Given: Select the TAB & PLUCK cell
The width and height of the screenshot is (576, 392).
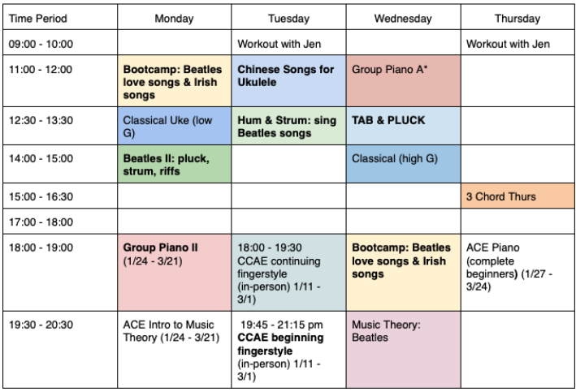Looking at the screenshot, I should pyautogui.click(x=403, y=125).
